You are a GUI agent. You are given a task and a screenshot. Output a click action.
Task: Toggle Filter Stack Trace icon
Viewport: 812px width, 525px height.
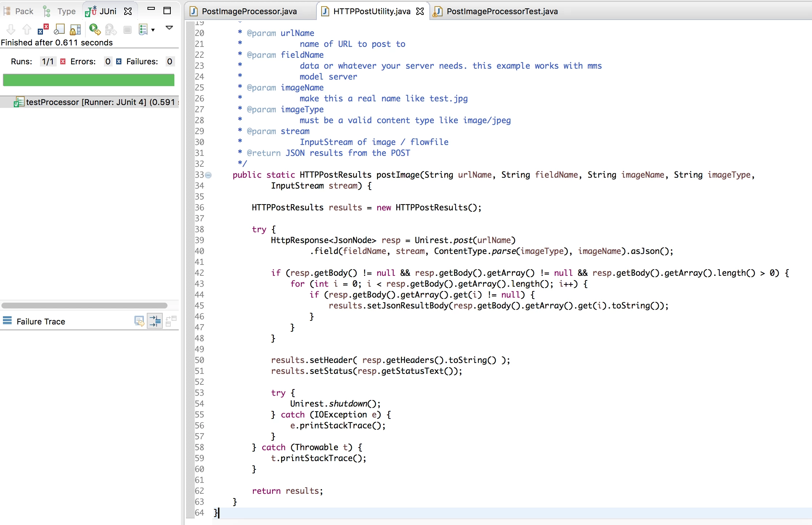(x=155, y=321)
